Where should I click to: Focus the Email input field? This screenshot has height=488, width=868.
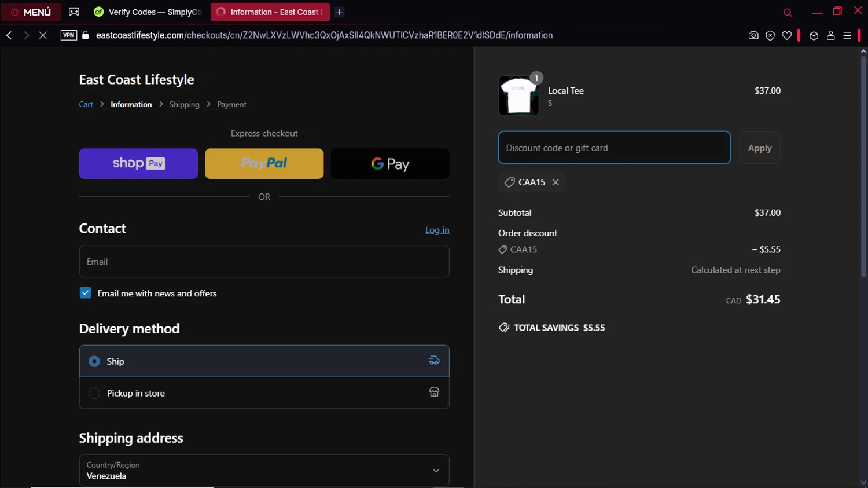264,261
